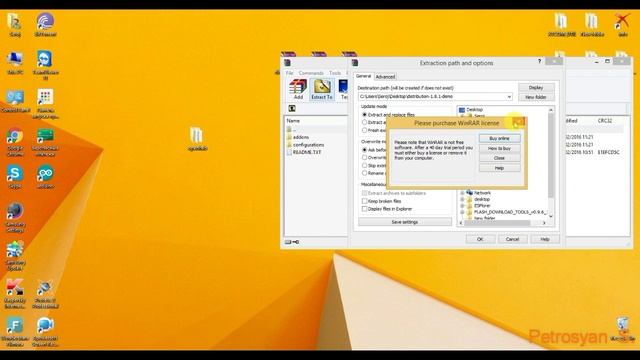The width and height of the screenshot is (640, 360).
Task: Select the zipped folder in desktop center
Action: pos(197,139)
